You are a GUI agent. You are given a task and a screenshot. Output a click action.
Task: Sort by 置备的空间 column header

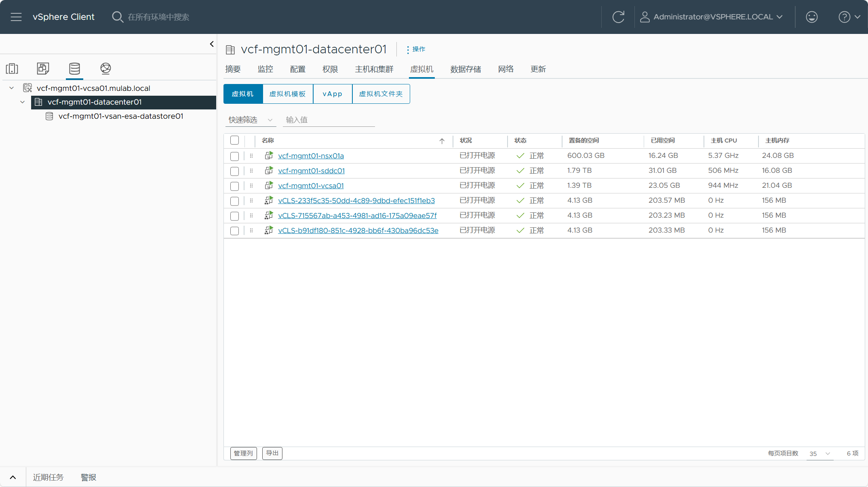point(584,141)
